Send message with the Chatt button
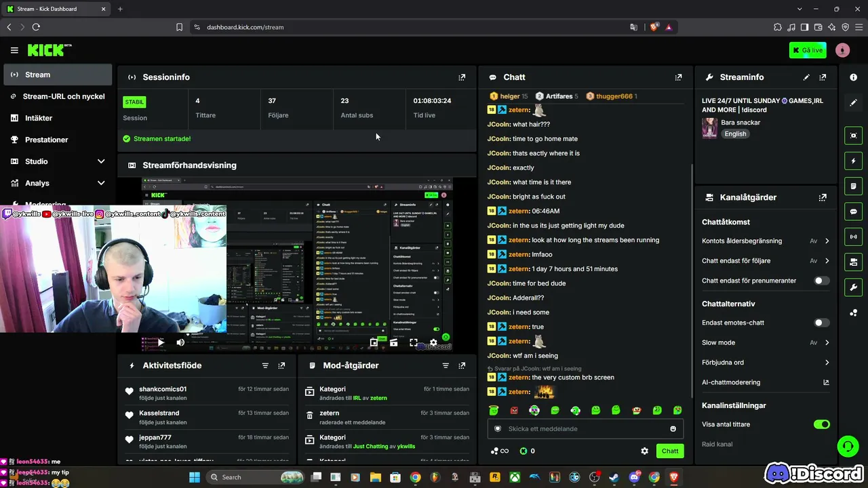Screen dimensions: 868x488 coord(670,451)
